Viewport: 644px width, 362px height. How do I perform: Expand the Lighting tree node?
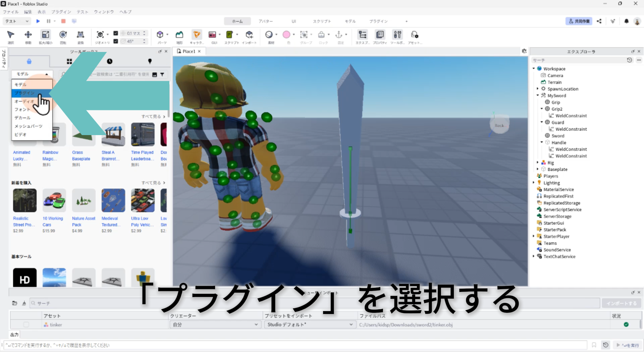pyautogui.click(x=534, y=183)
